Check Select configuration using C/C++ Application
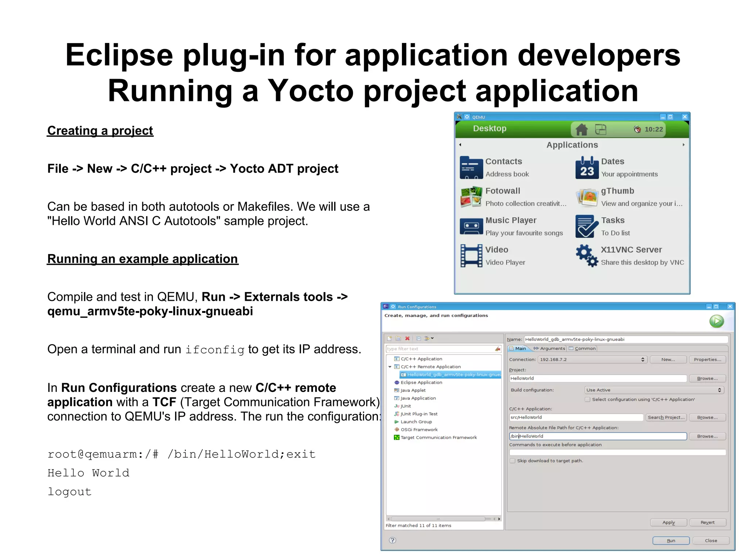Screen dimensions: 747x560 [x=588, y=400]
